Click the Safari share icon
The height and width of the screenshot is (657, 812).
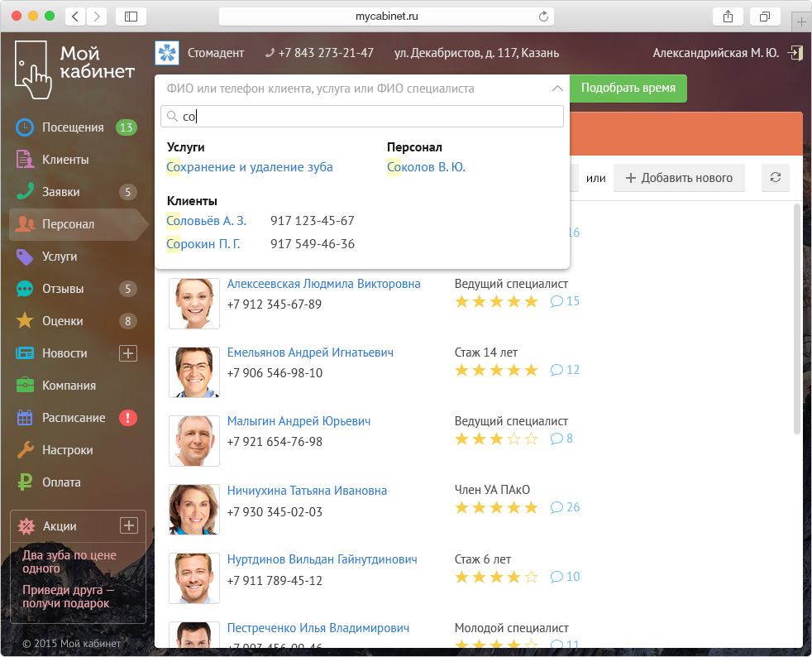pos(728,17)
